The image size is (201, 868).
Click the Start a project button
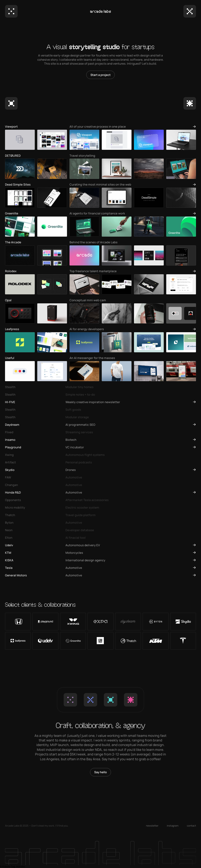click(100, 75)
